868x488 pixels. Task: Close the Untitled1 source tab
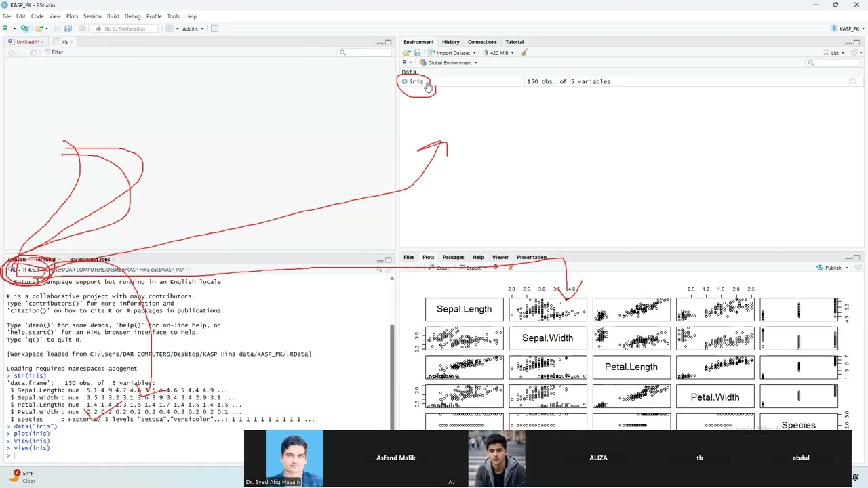coord(43,42)
